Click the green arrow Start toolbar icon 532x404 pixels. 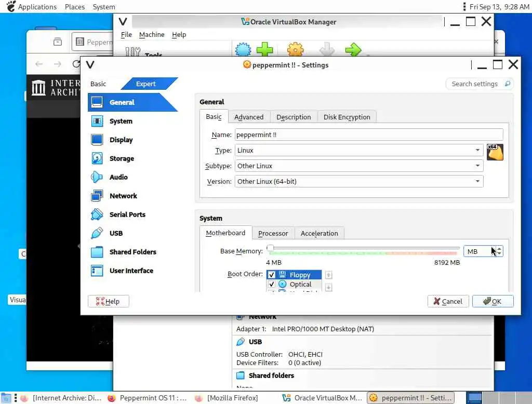(x=353, y=49)
